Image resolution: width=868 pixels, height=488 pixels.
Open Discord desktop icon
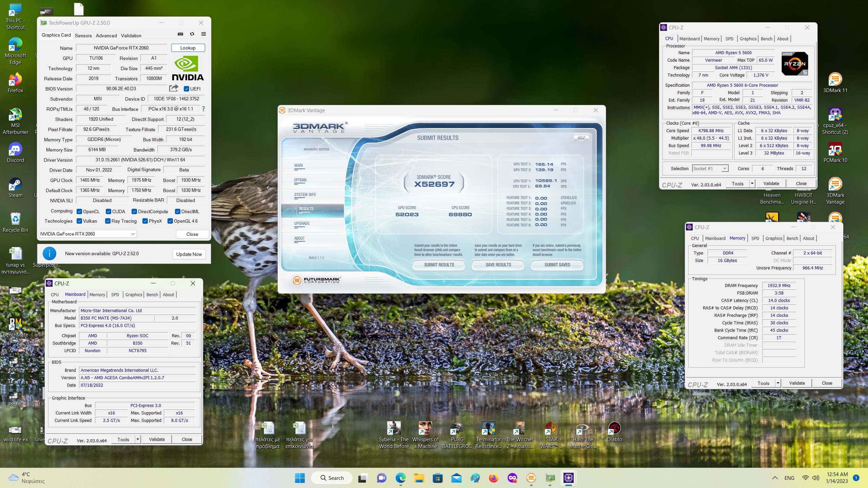point(15,153)
